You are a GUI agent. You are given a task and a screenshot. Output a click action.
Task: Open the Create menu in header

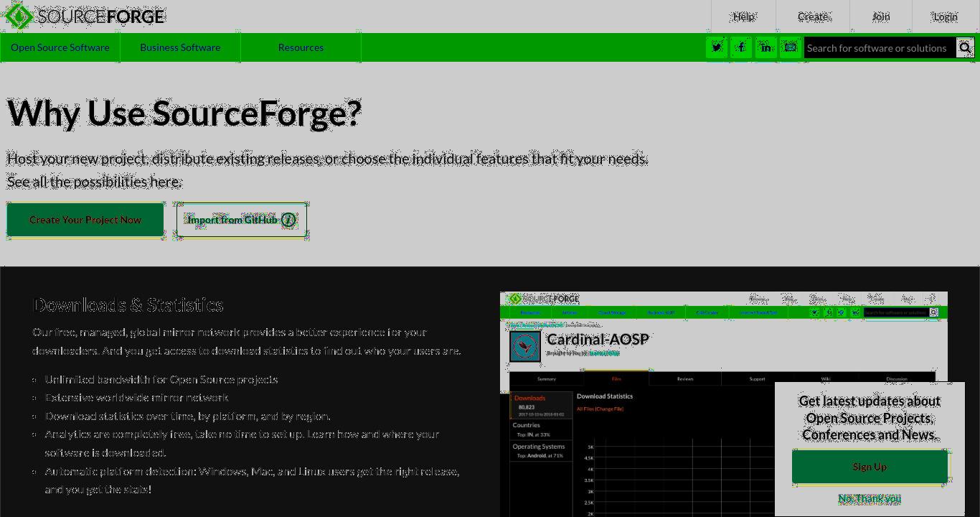tap(813, 16)
